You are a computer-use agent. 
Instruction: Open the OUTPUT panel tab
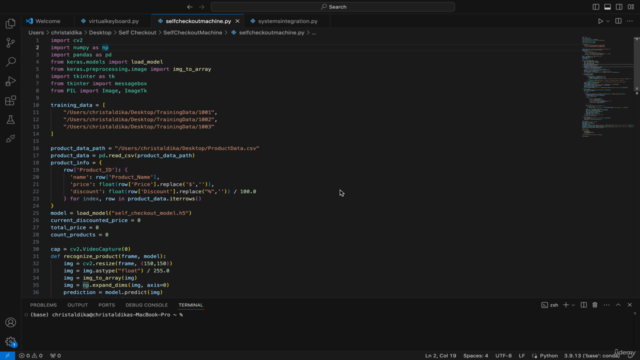(x=78, y=305)
